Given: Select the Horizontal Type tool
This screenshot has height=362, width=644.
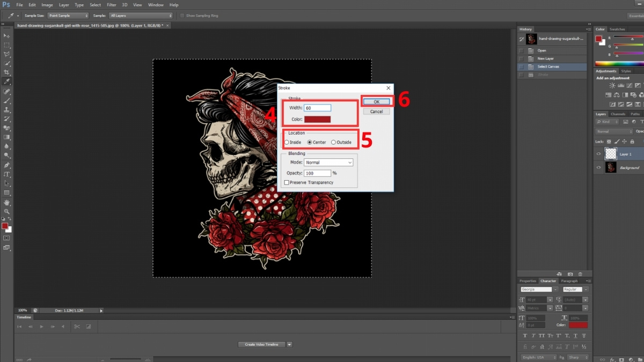Looking at the screenshot, I should pos(7,174).
